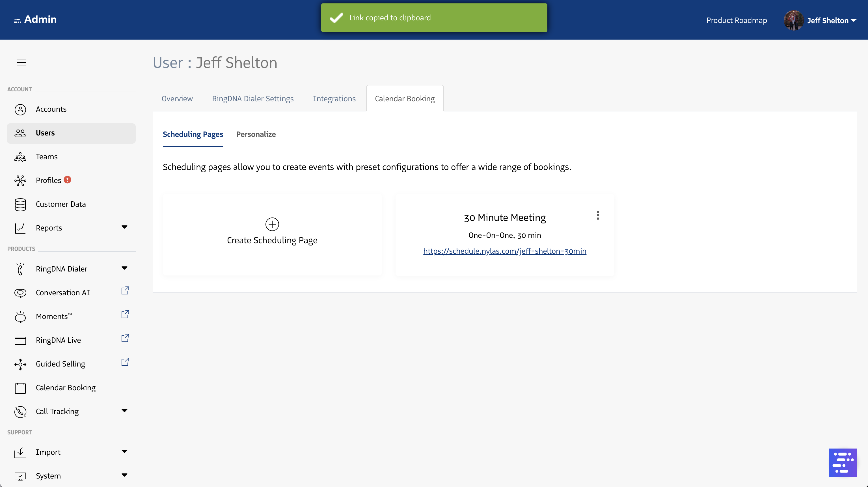This screenshot has height=487, width=868.
Task: Click the Teams sidebar icon
Action: 20,157
